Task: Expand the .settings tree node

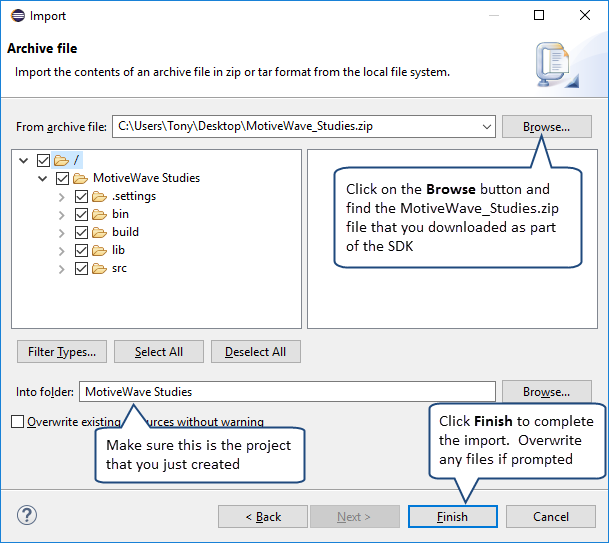Action: pyautogui.click(x=62, y=196)
